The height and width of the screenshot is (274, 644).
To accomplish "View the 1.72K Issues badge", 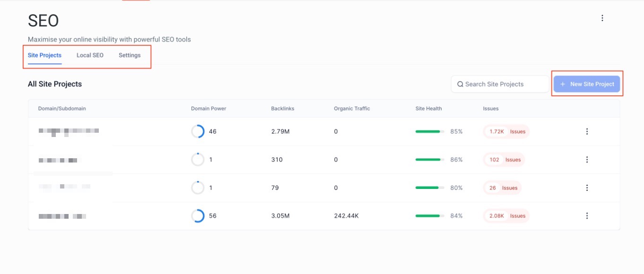I will coord(506,131).
